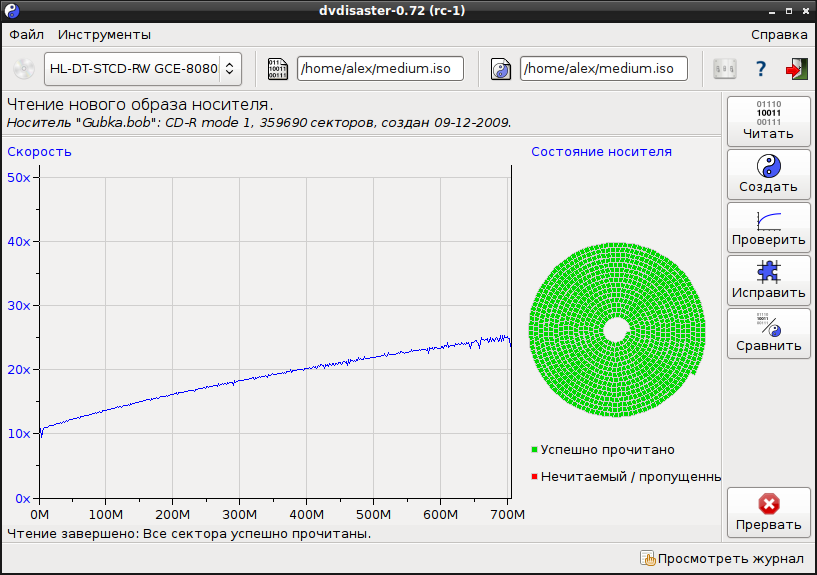Click the Успешно прочитано legend text
Screen dimensions: 817x575
tap(608, 449)
